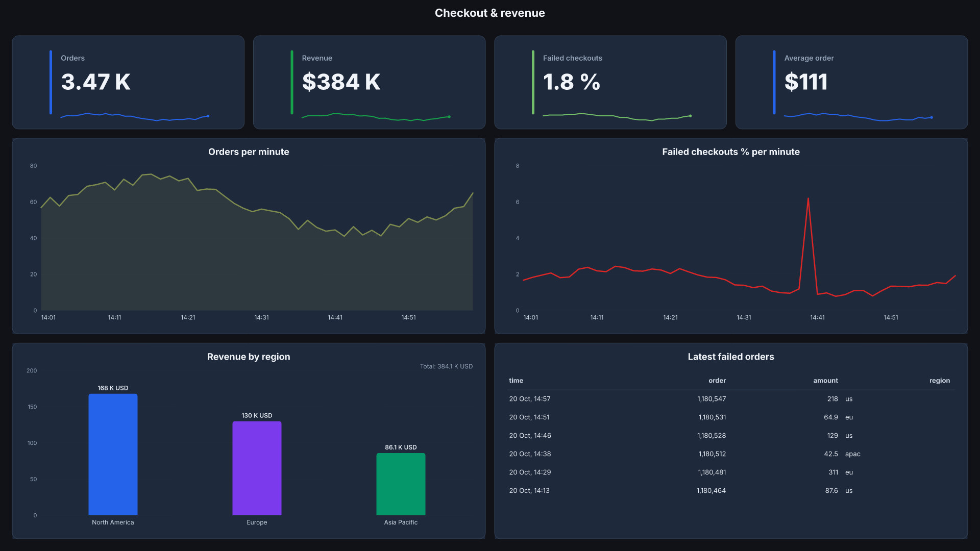Click order number 1,180,531 cell
Screen dimensions: 980x551
pyautogui.click(x=712, y=417)
